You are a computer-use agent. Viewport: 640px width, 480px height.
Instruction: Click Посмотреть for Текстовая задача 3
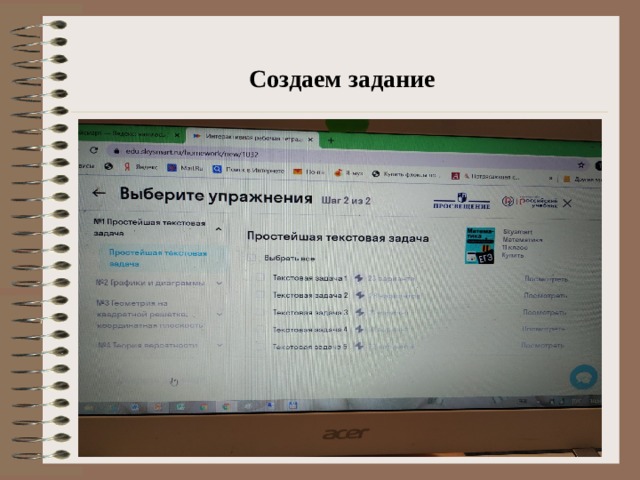pos(544,312)
